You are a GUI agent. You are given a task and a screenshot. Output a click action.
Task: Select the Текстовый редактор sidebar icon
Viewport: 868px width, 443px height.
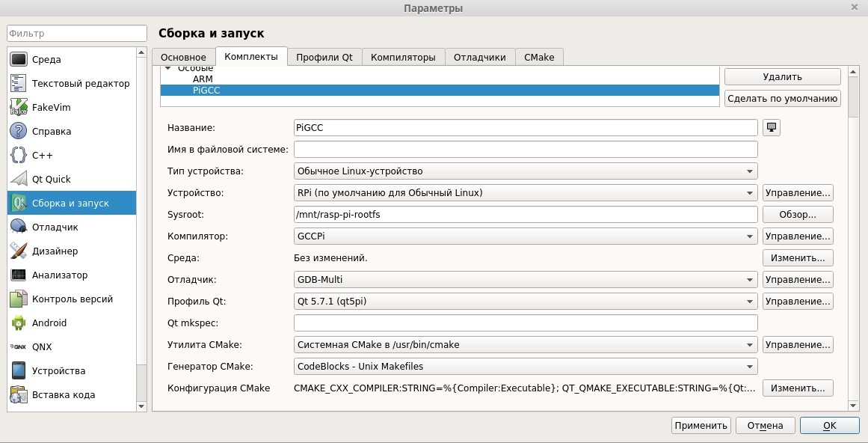point(19,84)
